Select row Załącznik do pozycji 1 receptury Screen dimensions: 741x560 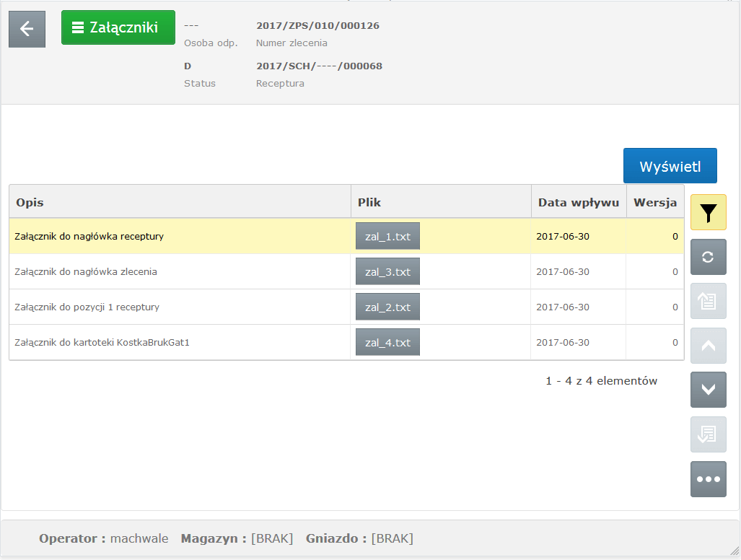(346, 307)
